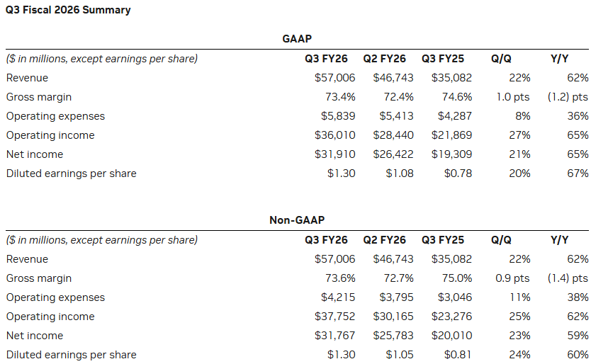Click the GAAP table title

tap(297, 39)
